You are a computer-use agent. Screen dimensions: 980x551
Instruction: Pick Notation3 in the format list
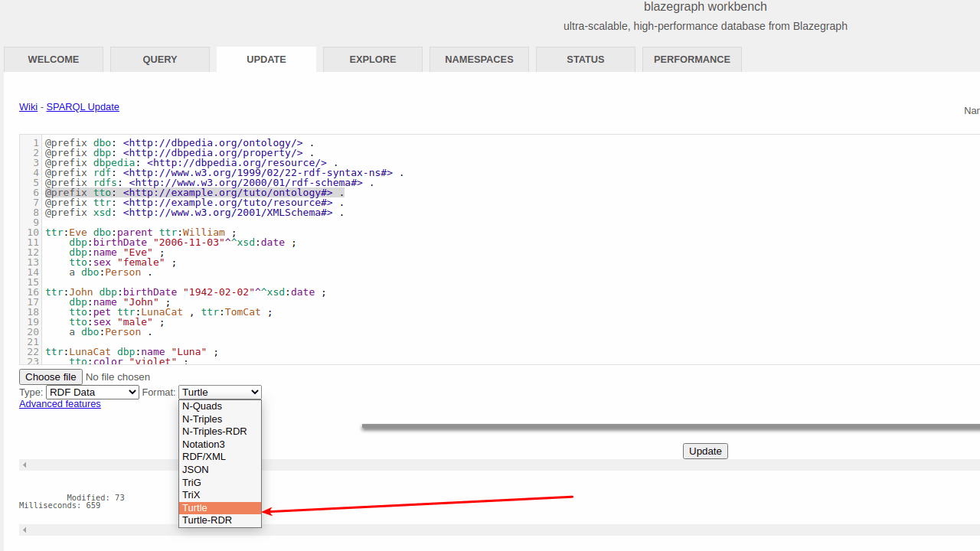(x=220, y=445)
